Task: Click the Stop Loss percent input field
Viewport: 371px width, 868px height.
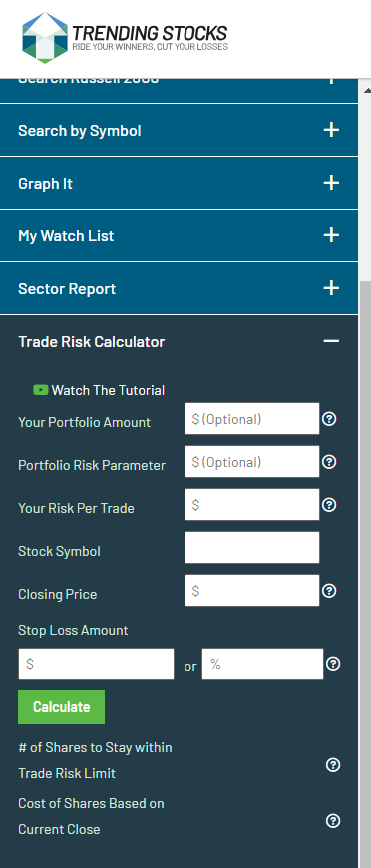Action: pyautogui.click(x=262, y=664)
